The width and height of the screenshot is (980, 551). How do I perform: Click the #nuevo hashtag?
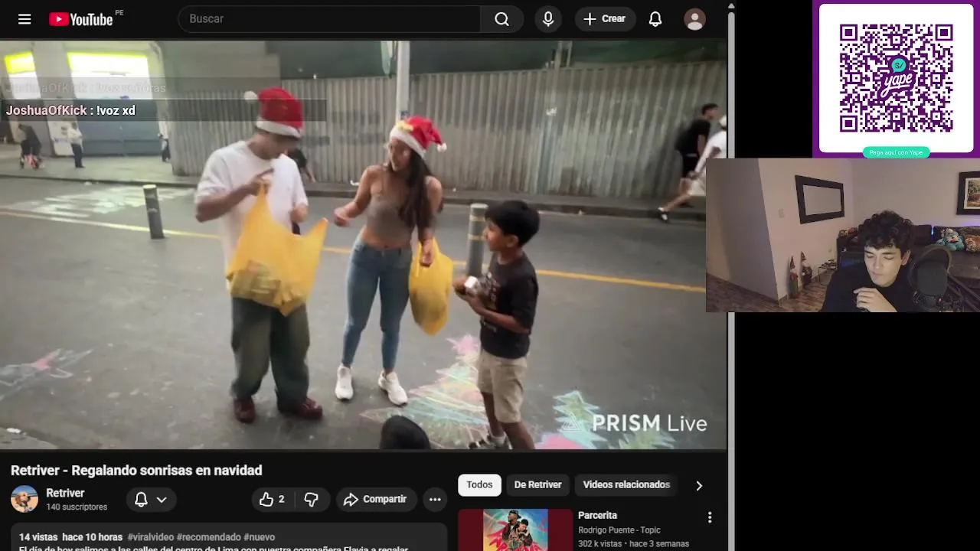(x=260, y=537)
